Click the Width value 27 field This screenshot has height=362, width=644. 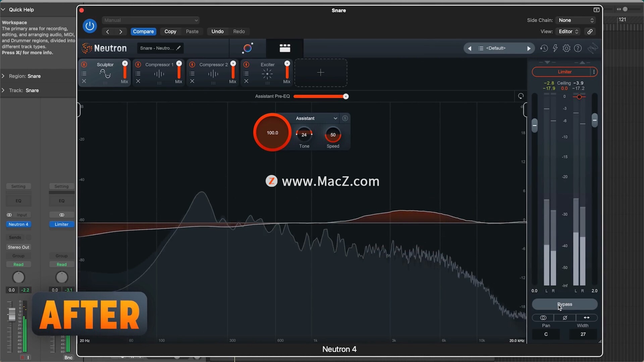(x=583, y=334)
